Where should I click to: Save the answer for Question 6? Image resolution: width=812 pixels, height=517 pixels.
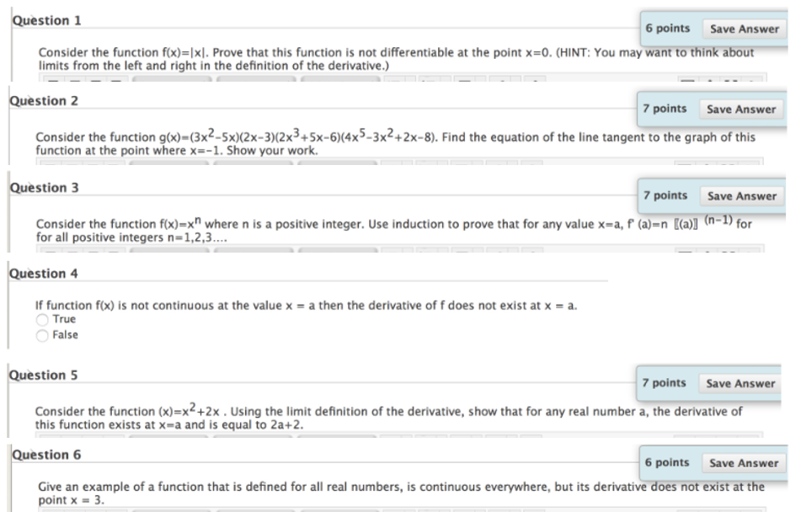745,463
